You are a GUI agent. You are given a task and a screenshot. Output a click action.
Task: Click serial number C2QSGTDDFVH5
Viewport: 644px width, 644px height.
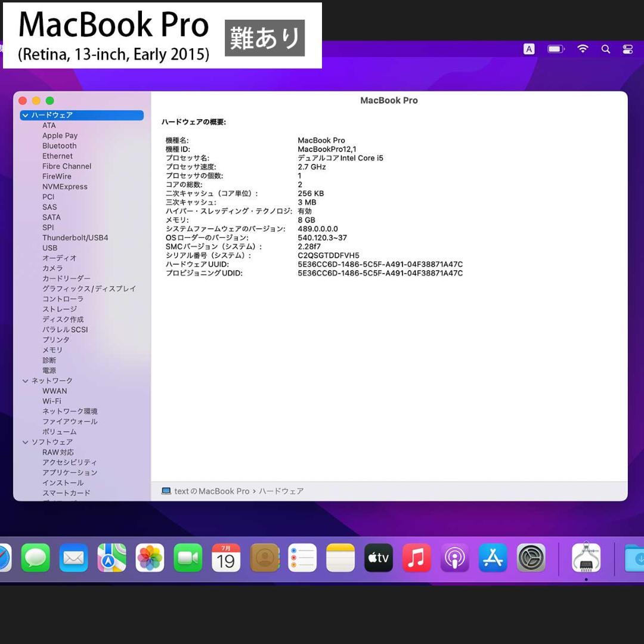[x=329, y=255]
